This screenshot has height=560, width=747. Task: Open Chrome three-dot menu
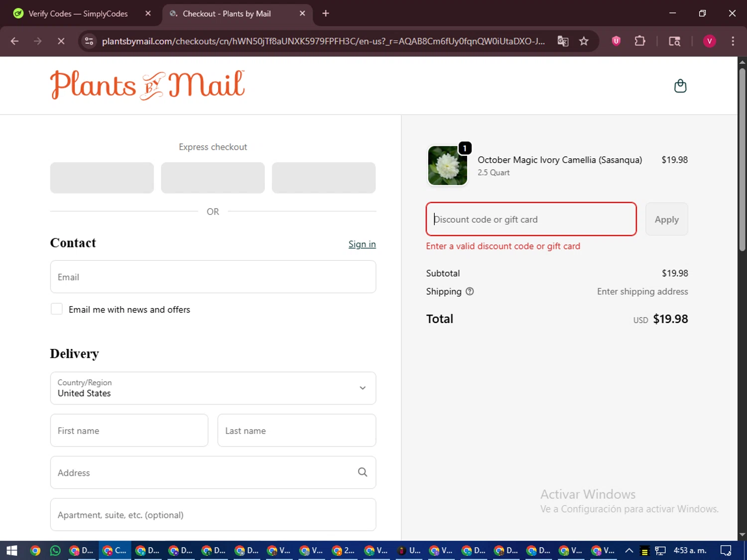733,41
